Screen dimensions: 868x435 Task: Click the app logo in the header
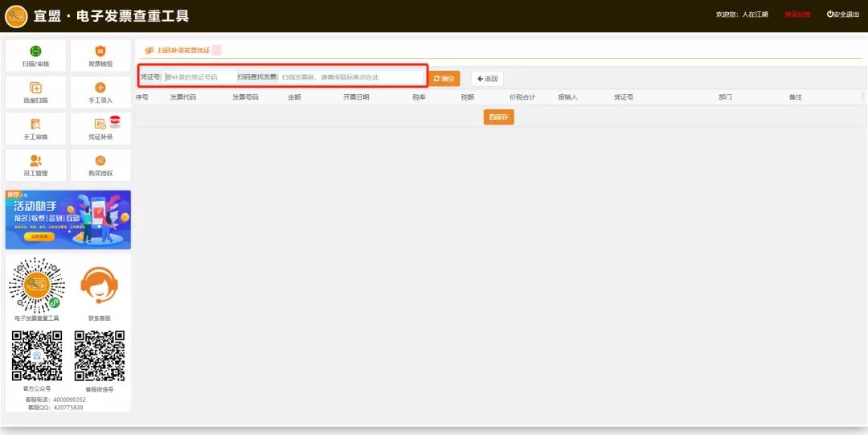[16, 16]
